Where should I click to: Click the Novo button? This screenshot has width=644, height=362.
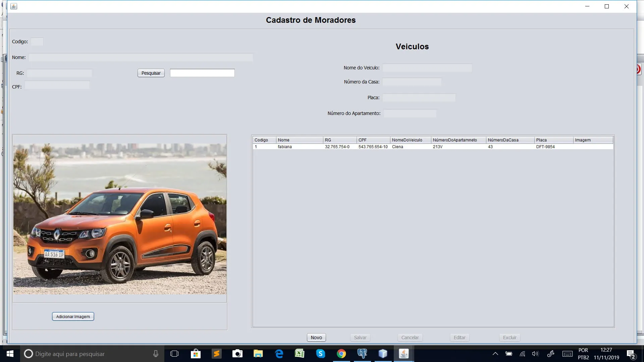(316, 338)
